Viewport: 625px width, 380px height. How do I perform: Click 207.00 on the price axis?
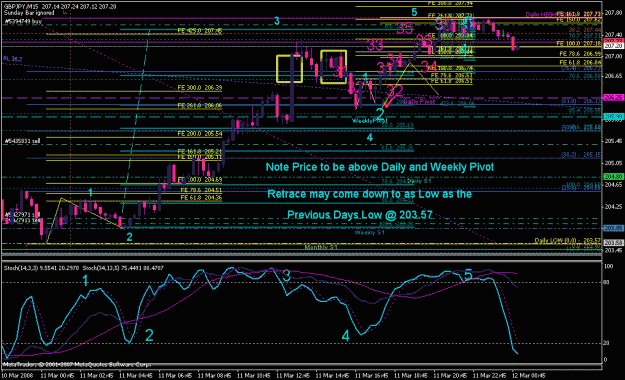pos(613,57)
